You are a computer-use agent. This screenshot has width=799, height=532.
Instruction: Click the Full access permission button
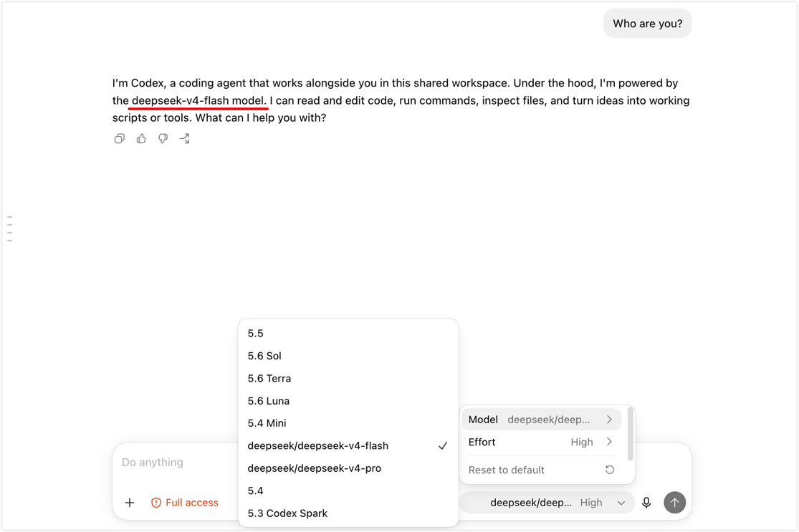click(x=184, y=503)
